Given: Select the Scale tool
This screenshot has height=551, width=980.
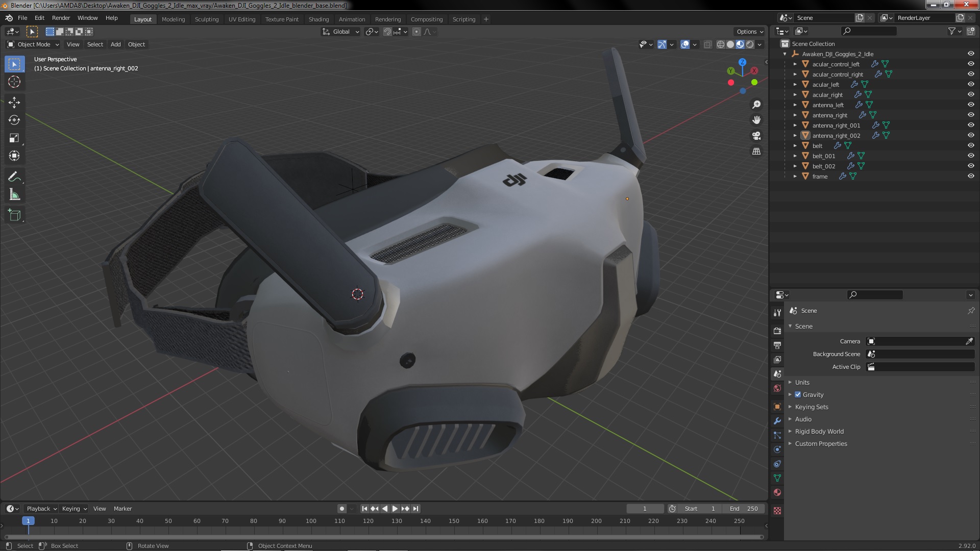Looking at the screenshot, I should tap(14, 138).
